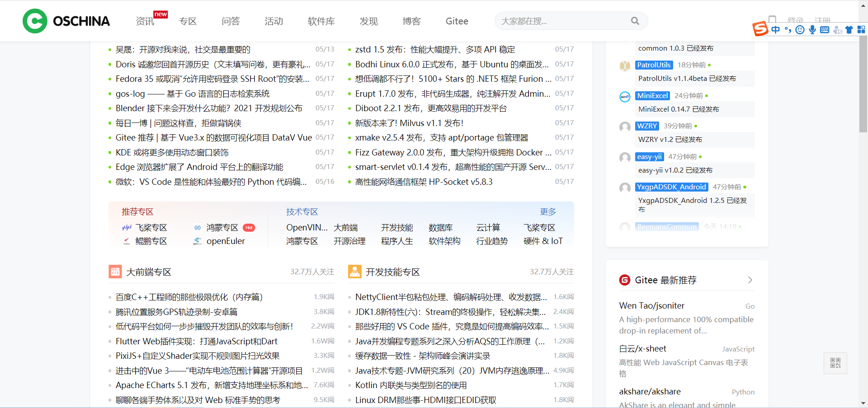Open the Sogou toolbox grid icon
The image size is (868, 408).
(861, 30)
